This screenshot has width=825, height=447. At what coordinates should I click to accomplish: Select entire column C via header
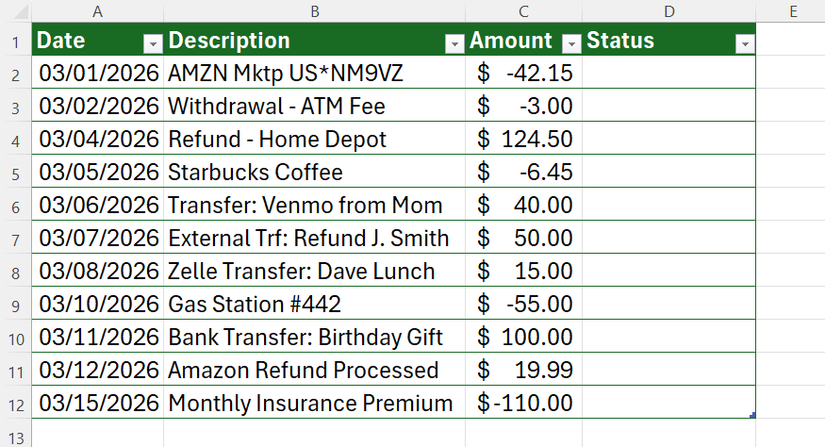pyautogui.click(x=523, y=11)
